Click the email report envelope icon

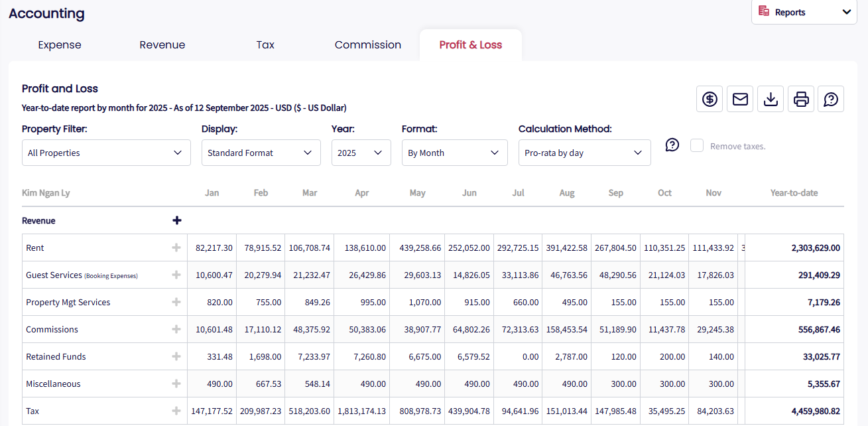click(x=740, y=100)
